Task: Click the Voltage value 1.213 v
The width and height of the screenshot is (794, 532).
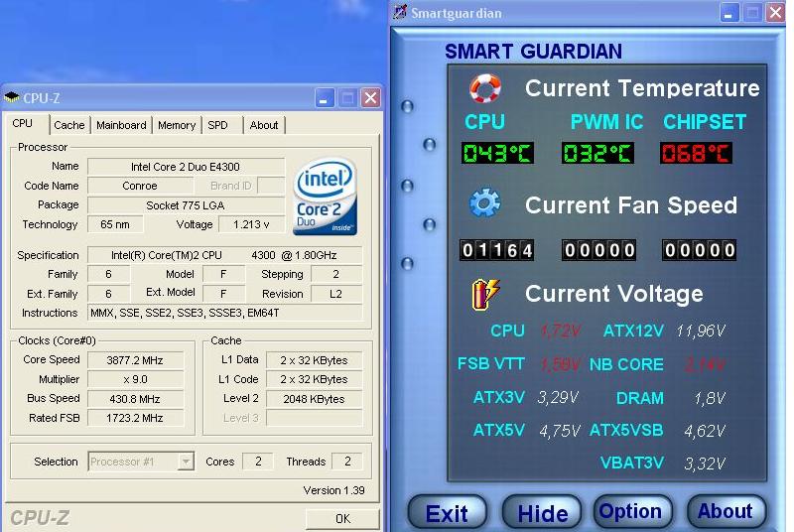Action: pos(252,224)
